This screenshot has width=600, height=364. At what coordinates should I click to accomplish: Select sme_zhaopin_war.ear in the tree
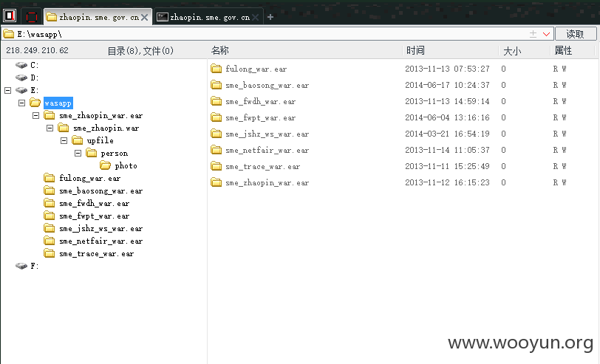[101, 115]
